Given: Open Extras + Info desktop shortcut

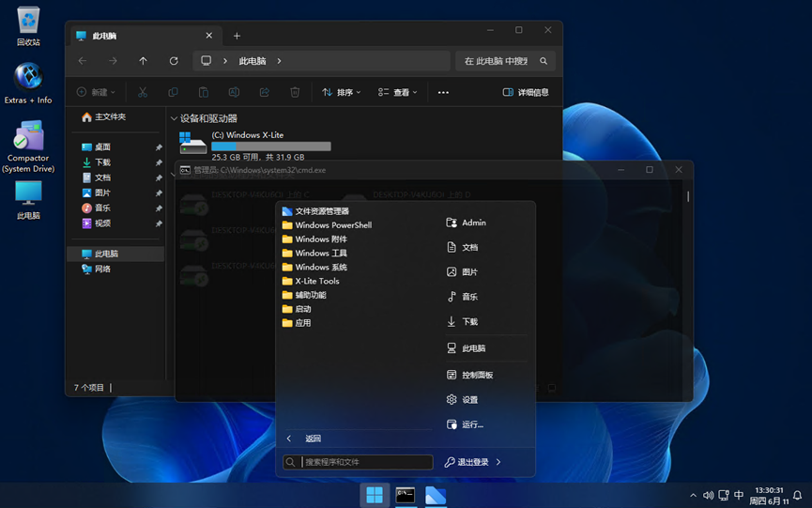Looking at the screenshot, I should pyautogui.click(x=28, y=84).
